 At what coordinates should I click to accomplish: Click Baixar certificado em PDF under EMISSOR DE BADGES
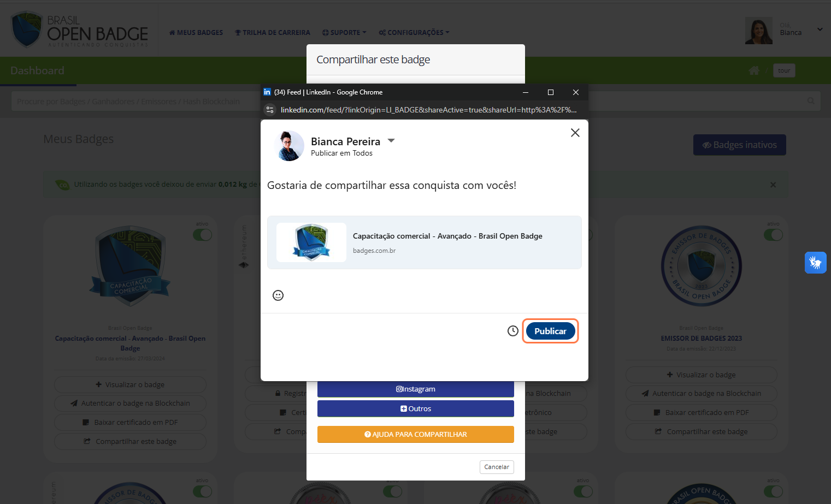coord(702,412)
